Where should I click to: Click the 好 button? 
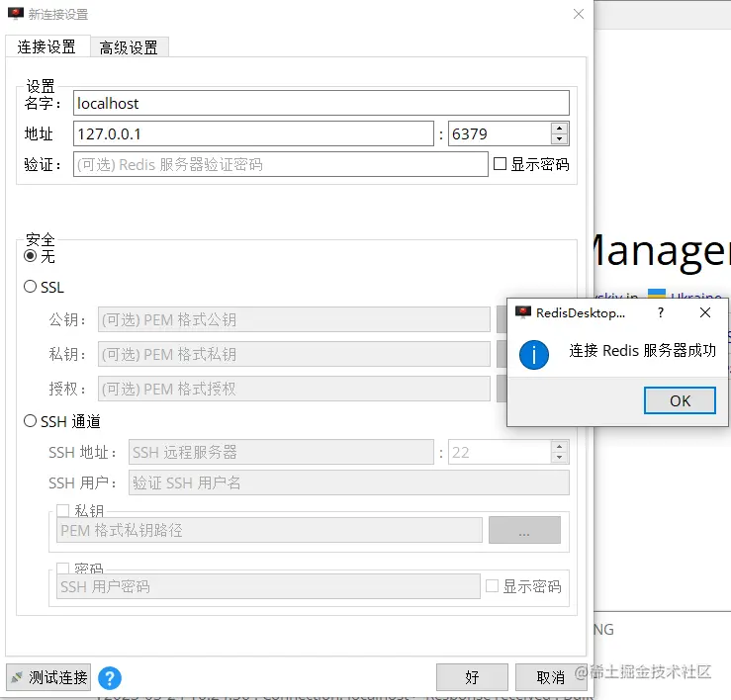tap(472, 677)
